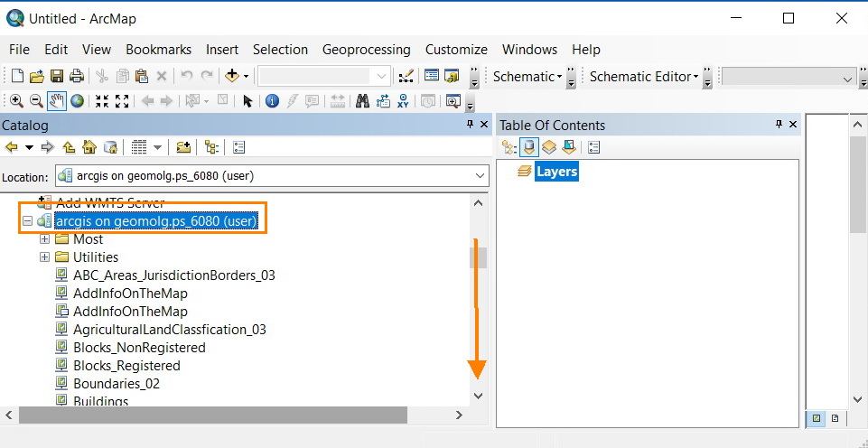Open an existing map document
The image size is (868, 448).
36,76
